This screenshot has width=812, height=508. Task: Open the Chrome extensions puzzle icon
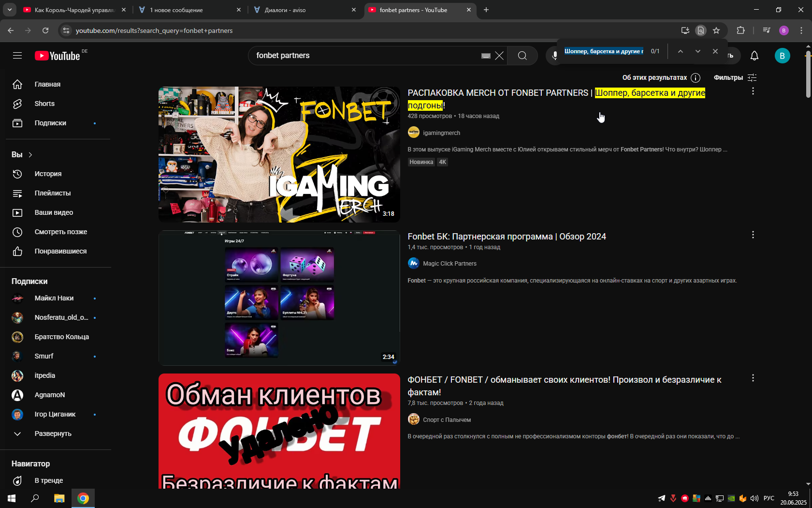740,30
